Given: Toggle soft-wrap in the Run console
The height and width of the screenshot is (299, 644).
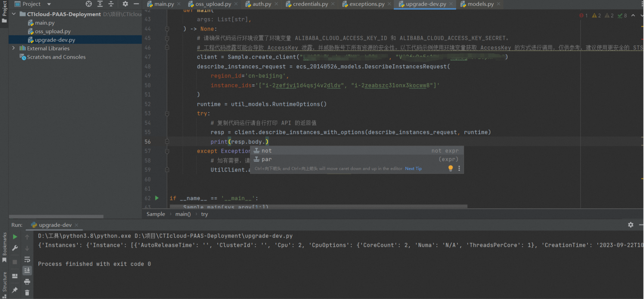Looking at the screenshot, I should tap(27, 260).
